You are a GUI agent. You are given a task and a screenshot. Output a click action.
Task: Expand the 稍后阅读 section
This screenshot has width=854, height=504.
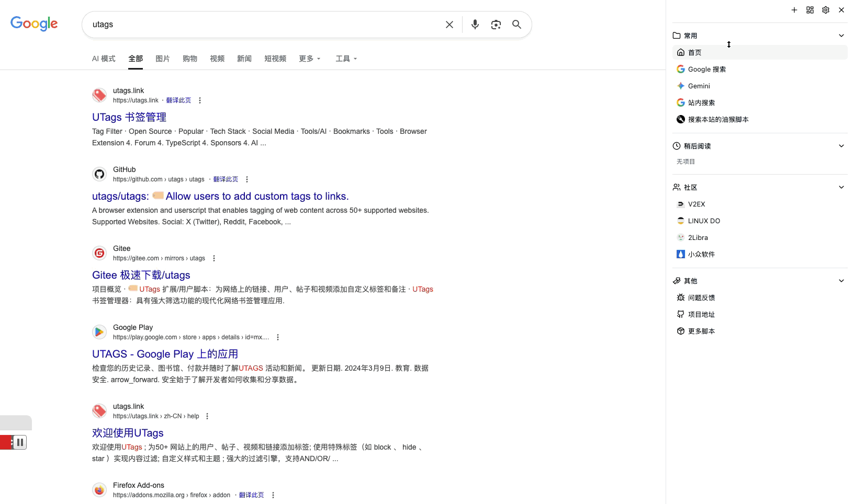click(841, 146)
